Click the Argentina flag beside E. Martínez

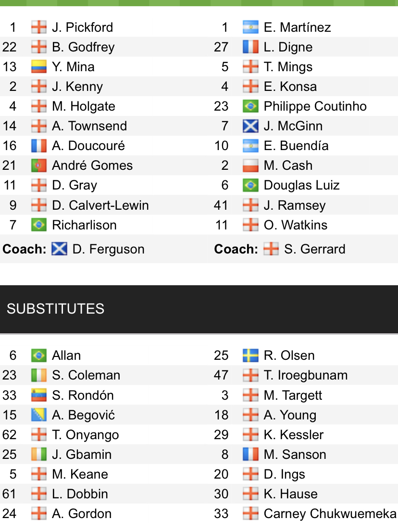(x=250, y=27)
